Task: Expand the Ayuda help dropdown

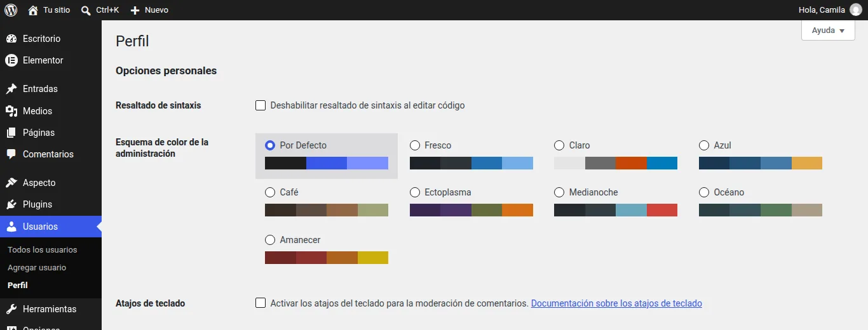Action: click(x=828, y=30)
